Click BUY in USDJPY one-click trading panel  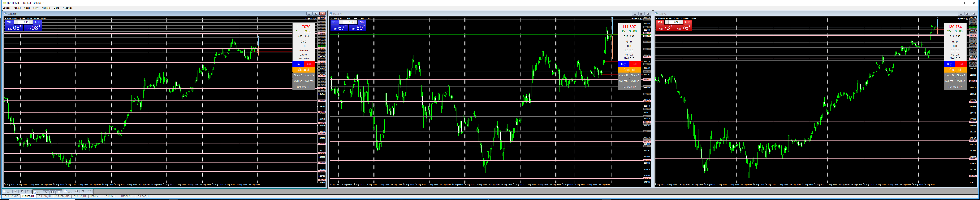tap(362, 22)
